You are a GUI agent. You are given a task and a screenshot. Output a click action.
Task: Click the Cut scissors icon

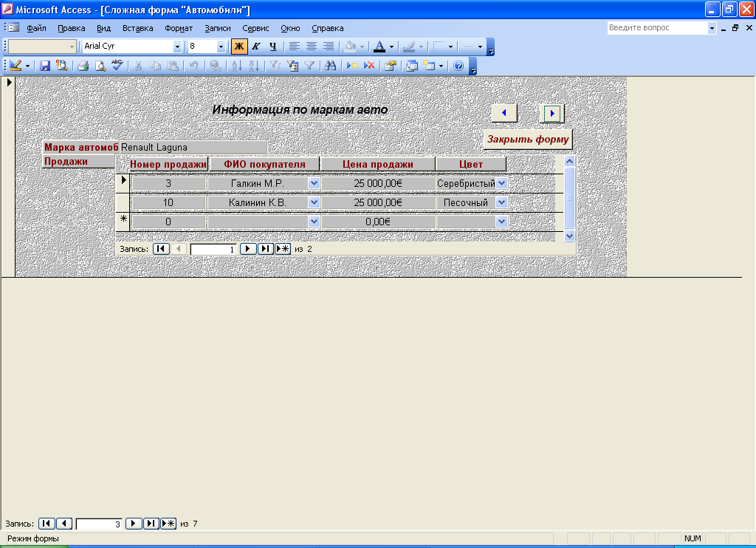point(138,66)
